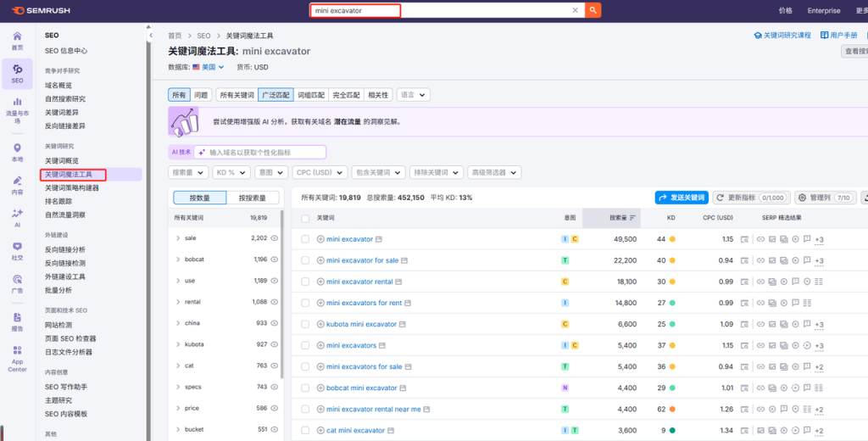Toggle the eye icon for bobcat group

coord(274,260)
